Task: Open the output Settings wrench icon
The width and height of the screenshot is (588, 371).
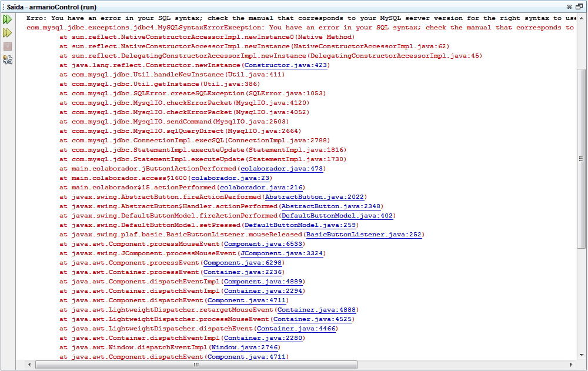Action: 8,59
